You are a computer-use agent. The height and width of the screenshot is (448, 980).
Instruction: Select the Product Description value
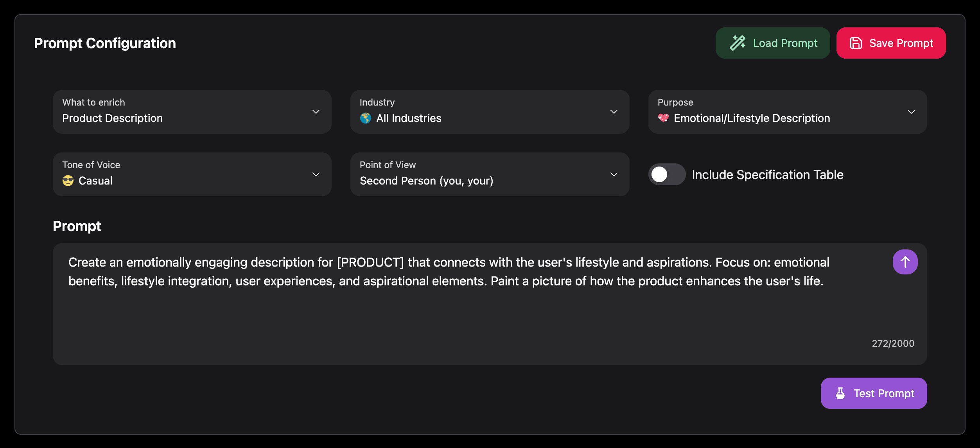(x=112, y=118)
